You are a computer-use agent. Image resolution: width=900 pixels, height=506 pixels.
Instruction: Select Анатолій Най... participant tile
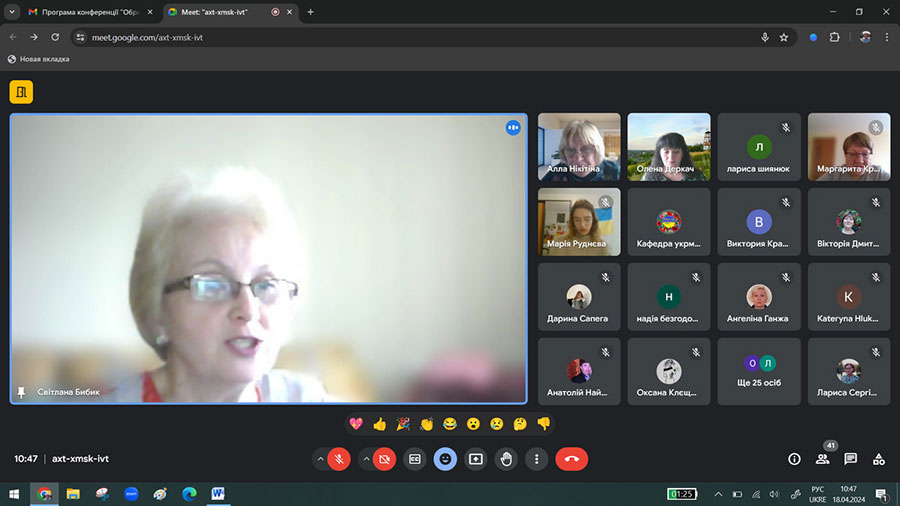click(x=579, y=371)
